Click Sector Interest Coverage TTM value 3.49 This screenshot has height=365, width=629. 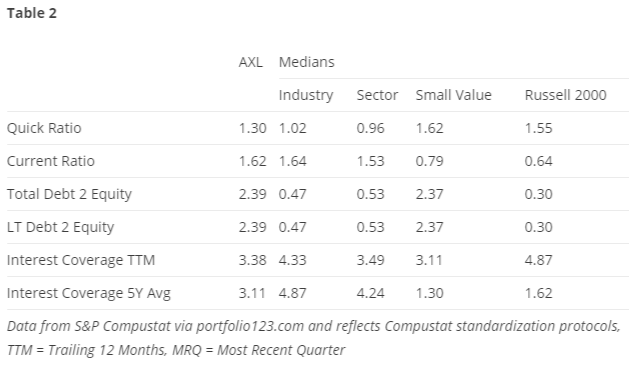370,260
